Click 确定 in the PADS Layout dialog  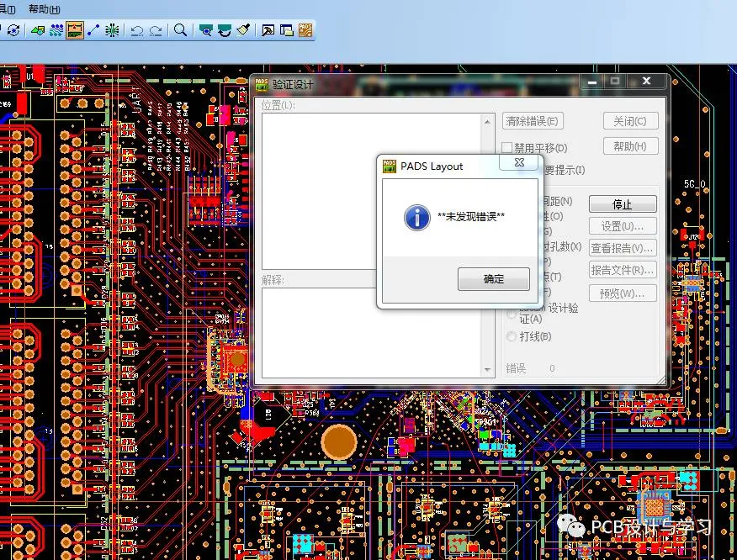(494, 279)
